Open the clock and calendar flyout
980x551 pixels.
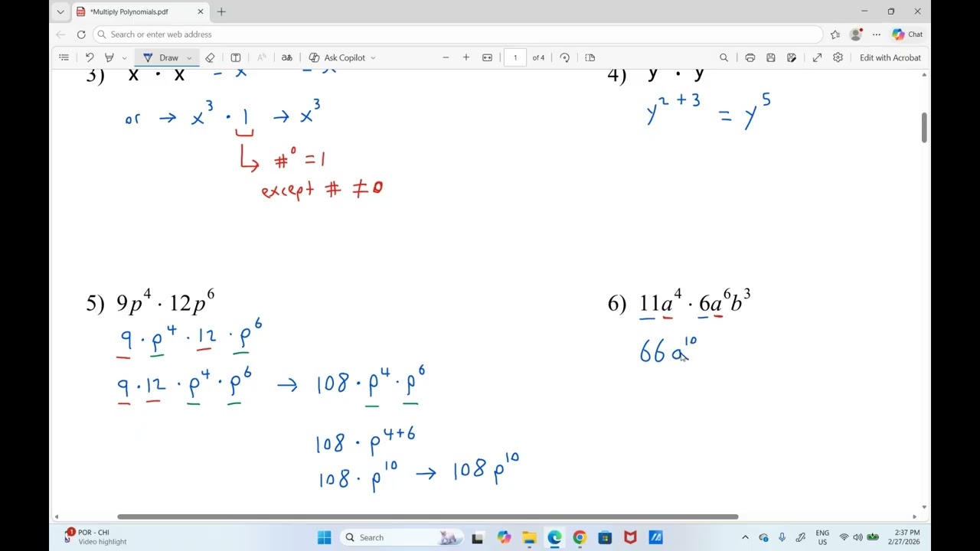(x=904, y=537)
